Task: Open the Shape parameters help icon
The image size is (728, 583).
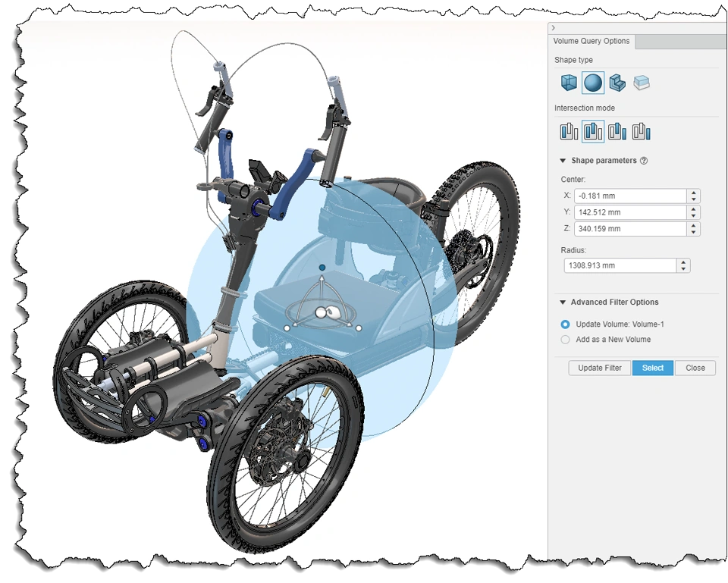Action: 644,161
